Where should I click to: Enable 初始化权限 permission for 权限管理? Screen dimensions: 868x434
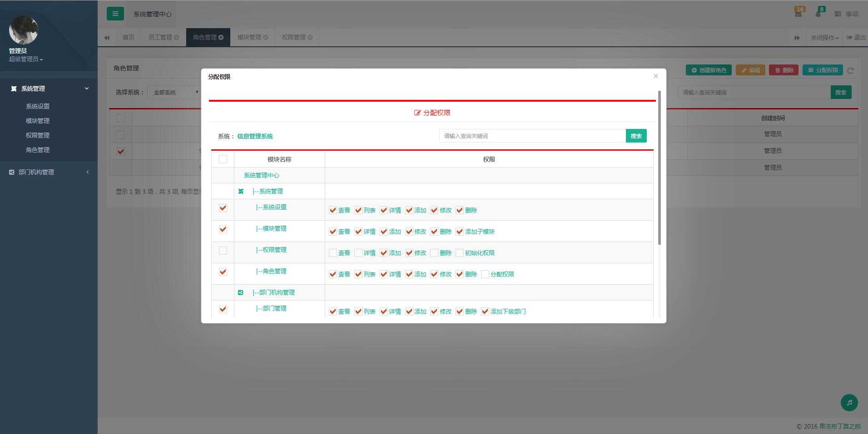tap(460, 253)
